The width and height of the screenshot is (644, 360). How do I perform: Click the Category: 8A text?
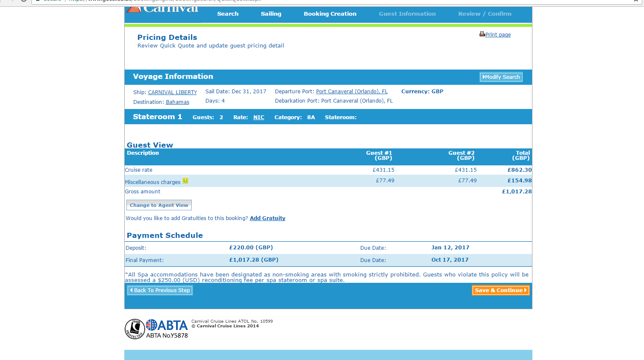pos(295,117)
